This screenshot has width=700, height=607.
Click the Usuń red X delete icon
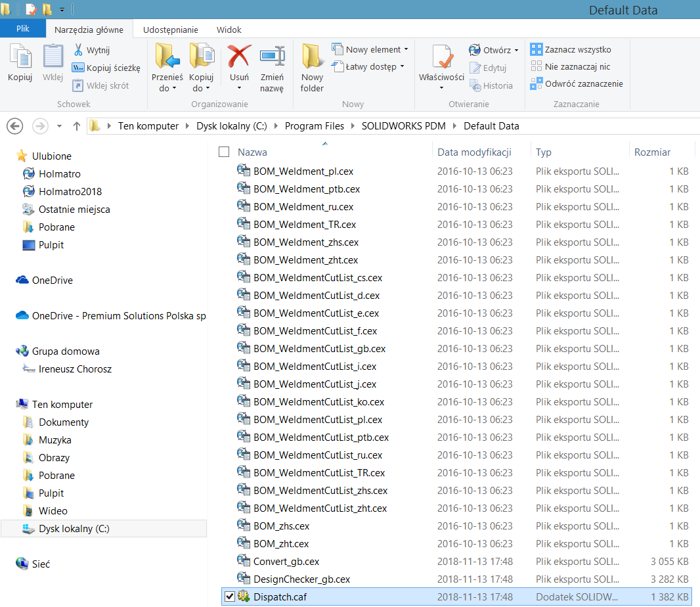[x=239, y=58]
